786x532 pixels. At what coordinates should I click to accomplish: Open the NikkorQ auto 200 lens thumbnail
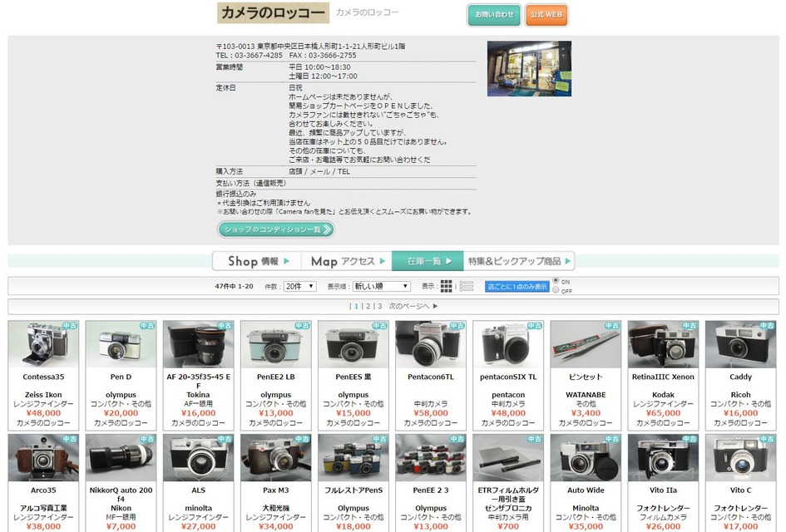(121, 457)
